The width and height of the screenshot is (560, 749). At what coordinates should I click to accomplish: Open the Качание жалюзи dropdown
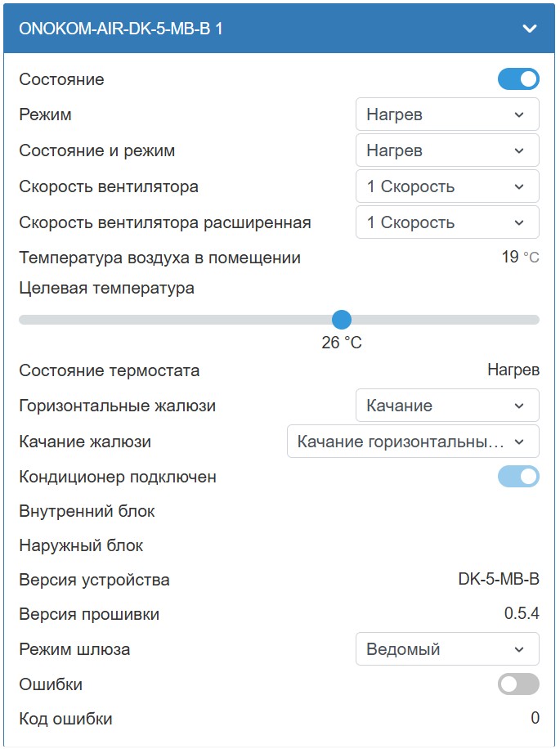(x=412, y=441)
